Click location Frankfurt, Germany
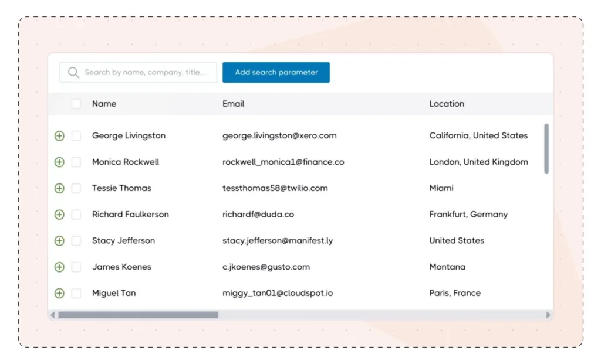Screen dimensions: 601x364 [468, 215]
